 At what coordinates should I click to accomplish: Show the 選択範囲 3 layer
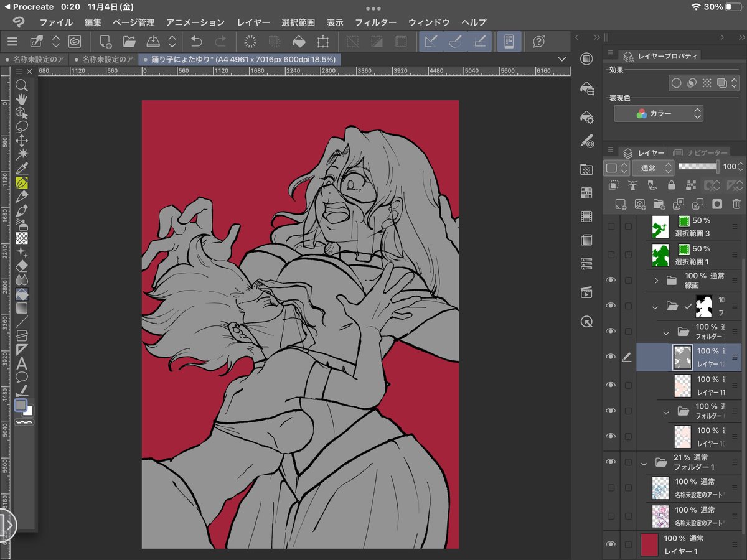point(611,226)
